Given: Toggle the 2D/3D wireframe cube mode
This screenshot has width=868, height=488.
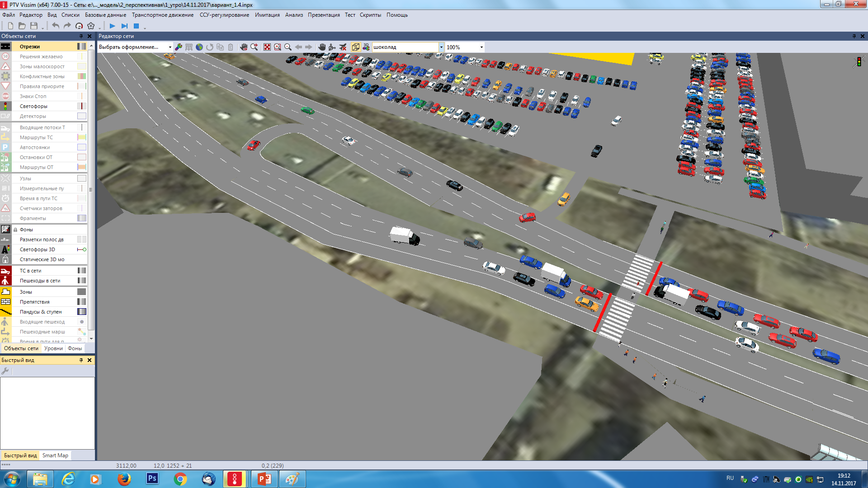Looking at the screenshot, I should tap(356, 47).
